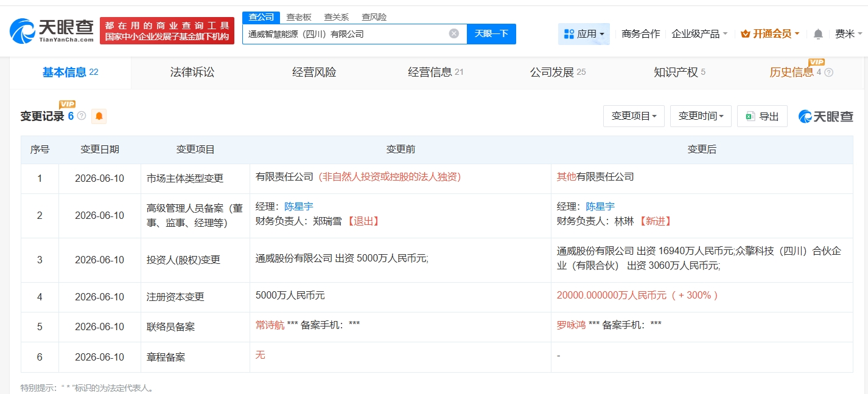
Task: Click the TianYanCha logo
Action: click(x=52, y=30)
